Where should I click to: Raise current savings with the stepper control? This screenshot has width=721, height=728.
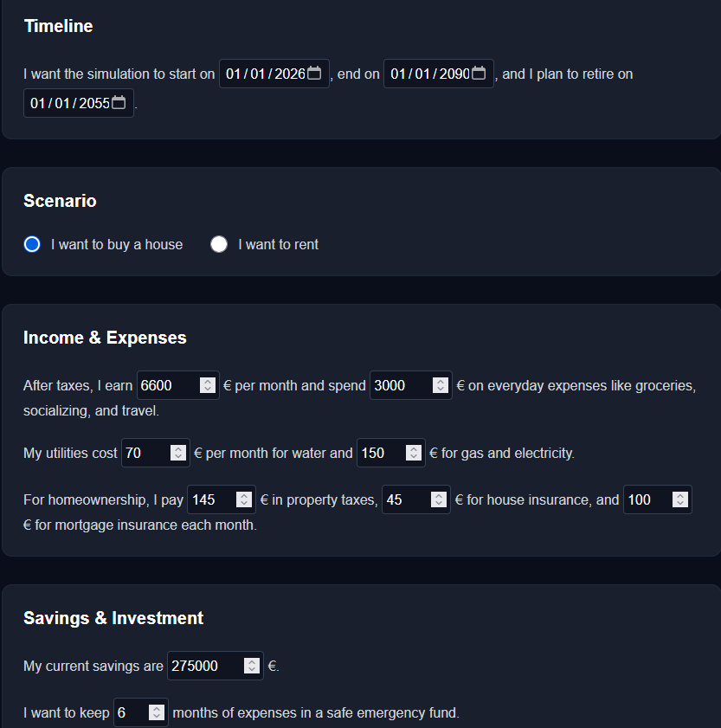[252, 661]
